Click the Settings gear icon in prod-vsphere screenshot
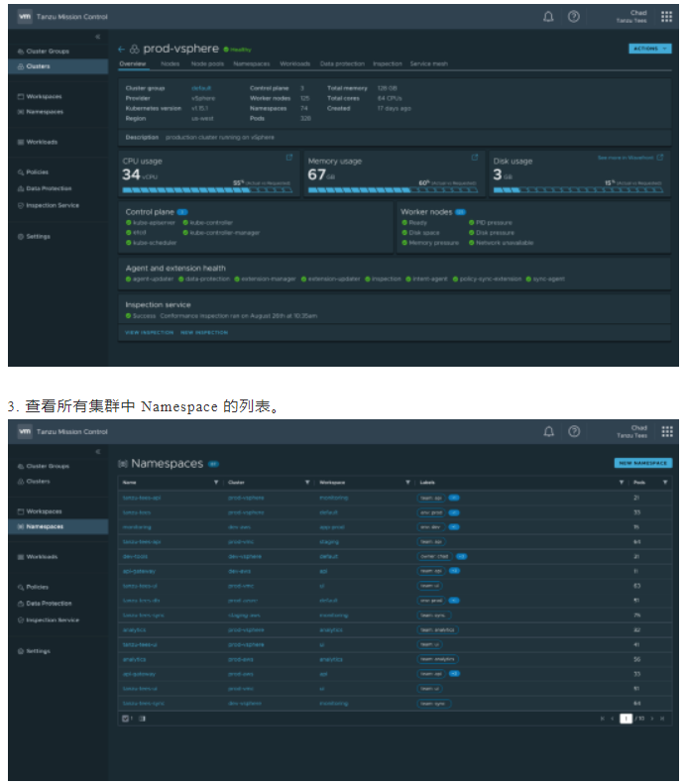This screenshot has height=784, width=685. click(21, 237)
